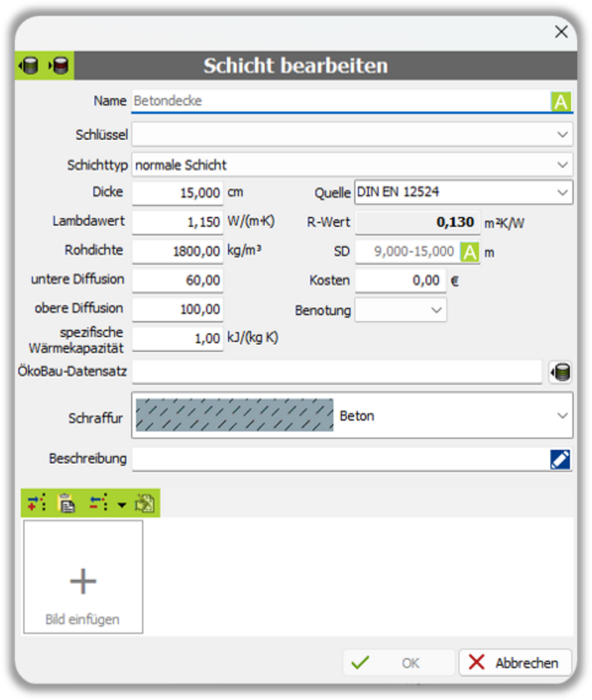Click the green database cylinder icon in header
The width and height of the screenshot is (592, 700).
point(30,66)
